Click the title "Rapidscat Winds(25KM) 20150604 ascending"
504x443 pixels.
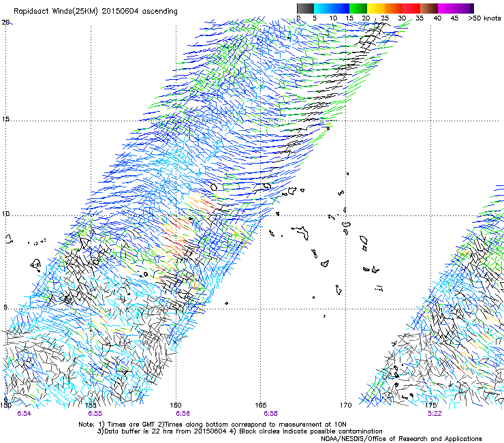pyautogui.click(x=95, y=12)
